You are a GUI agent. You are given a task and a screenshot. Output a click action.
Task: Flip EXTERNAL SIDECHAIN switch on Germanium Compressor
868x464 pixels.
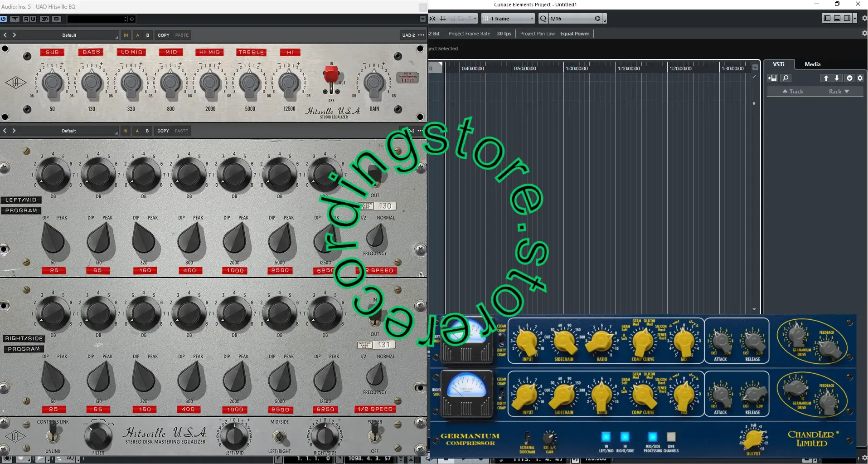tap(527, 438)
